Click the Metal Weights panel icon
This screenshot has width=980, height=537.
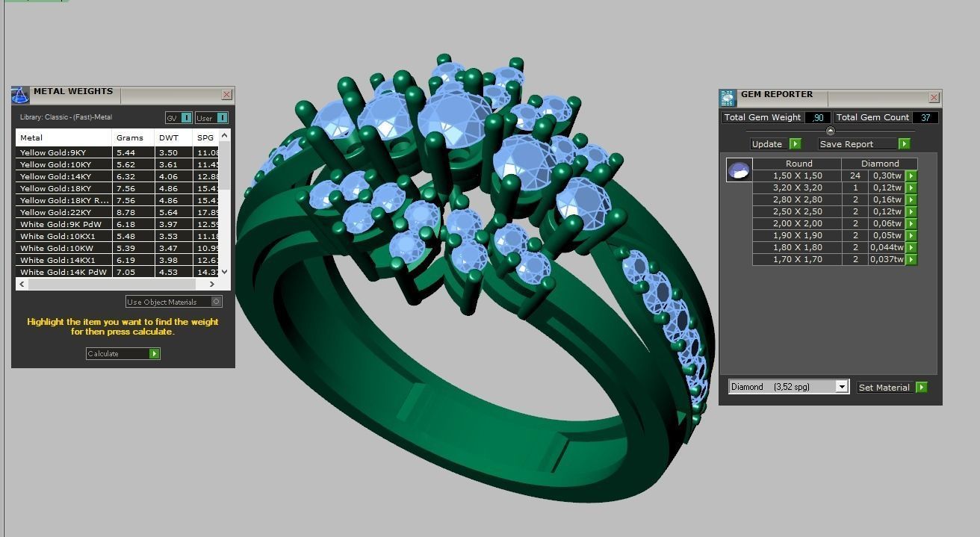click(21, 95)
